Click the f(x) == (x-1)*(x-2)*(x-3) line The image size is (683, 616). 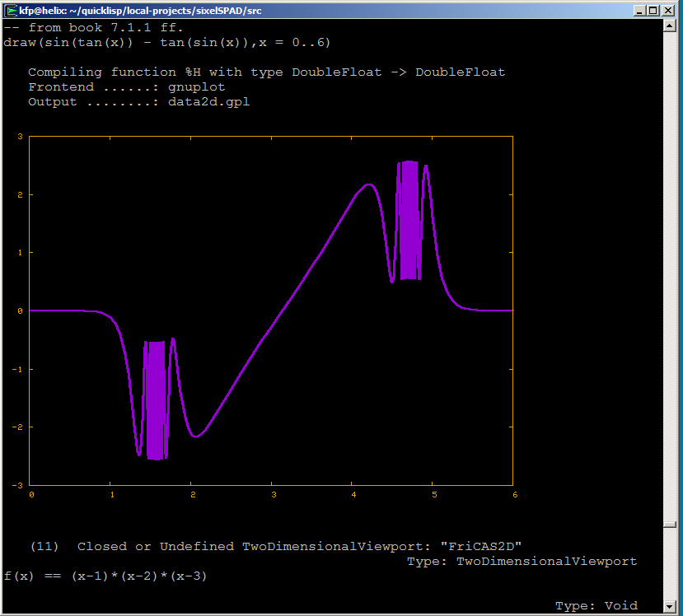(105, 576)
